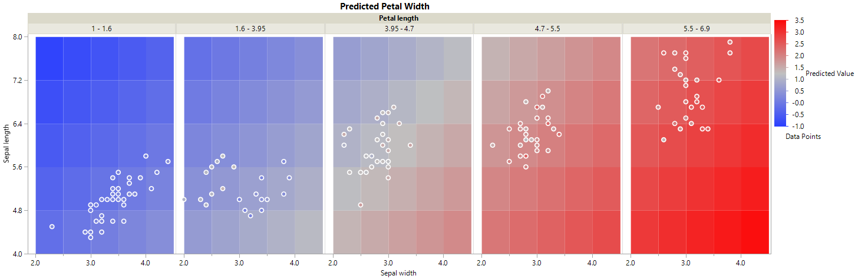
Task: Click the leftmost data point in the 4.7 - 5.5 panel
Action: (x=493, y=145)
